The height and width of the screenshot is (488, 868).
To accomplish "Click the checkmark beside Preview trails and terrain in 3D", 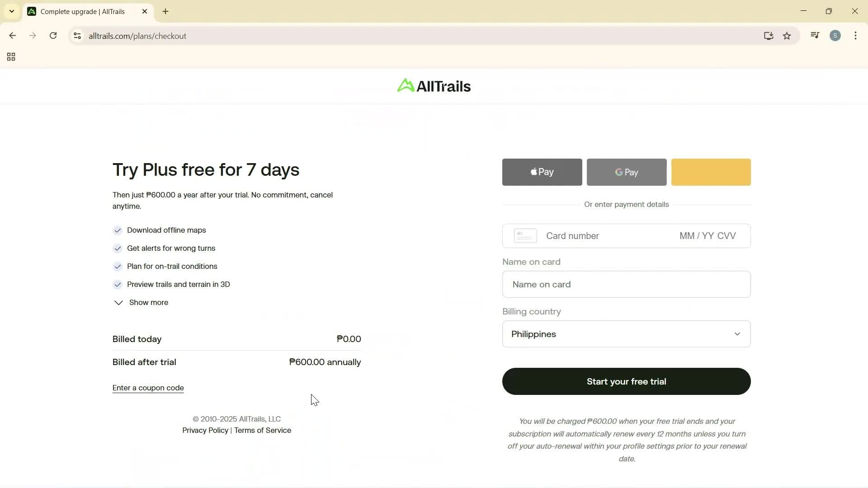I will (x=118, y=285).
